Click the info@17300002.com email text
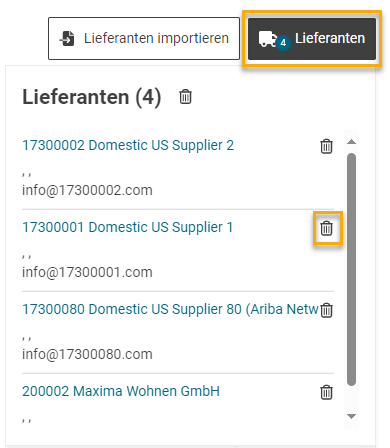This screenshot has height=448, width=390. (87, 190)
